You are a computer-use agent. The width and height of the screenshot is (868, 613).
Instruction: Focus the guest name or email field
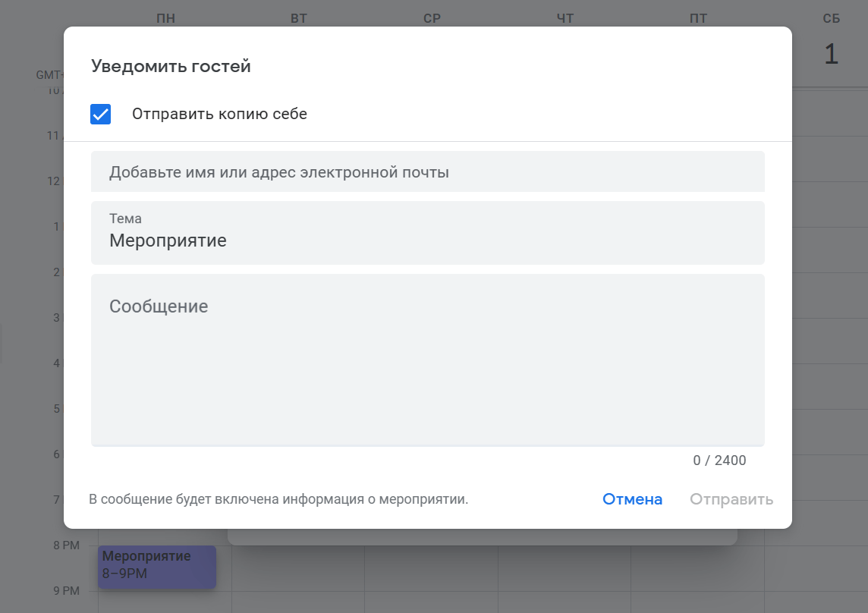[428, 171]
